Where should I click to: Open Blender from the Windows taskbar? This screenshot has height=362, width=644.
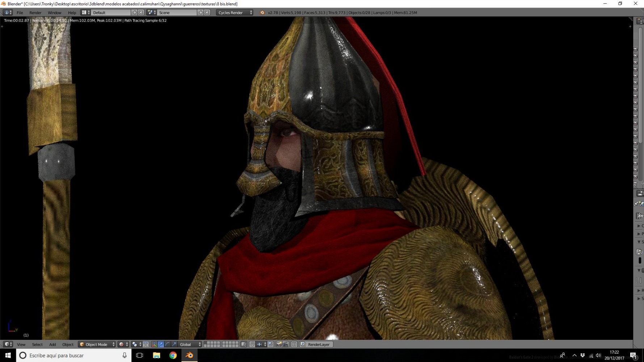[189, 355]
